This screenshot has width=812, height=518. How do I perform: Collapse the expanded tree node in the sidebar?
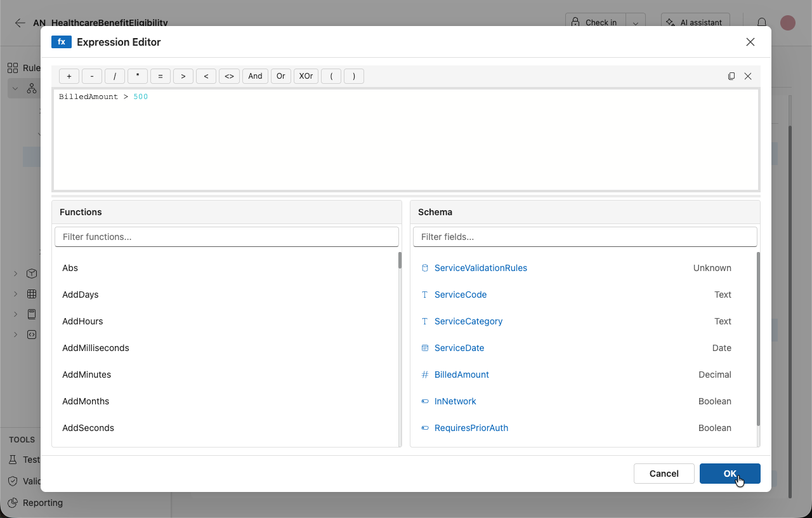click(x=15, y=89)
